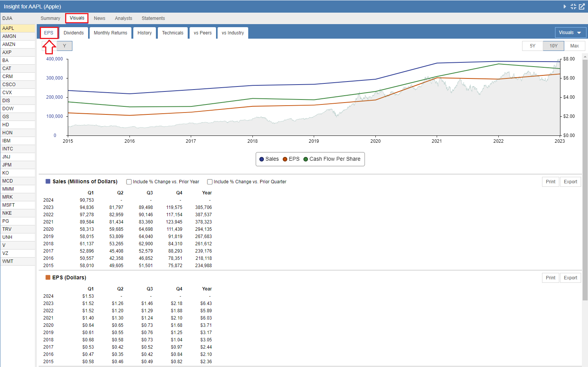
Task: Select AAPL in the ticker list
Action: click(x=18, y=28)
